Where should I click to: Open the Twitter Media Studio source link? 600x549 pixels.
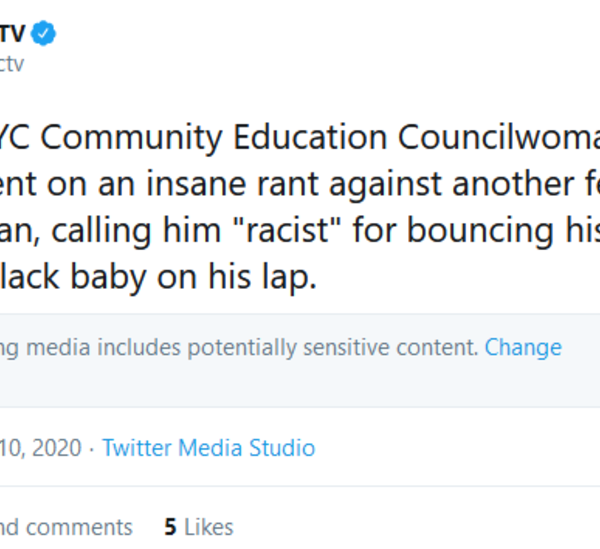(208, 447)
